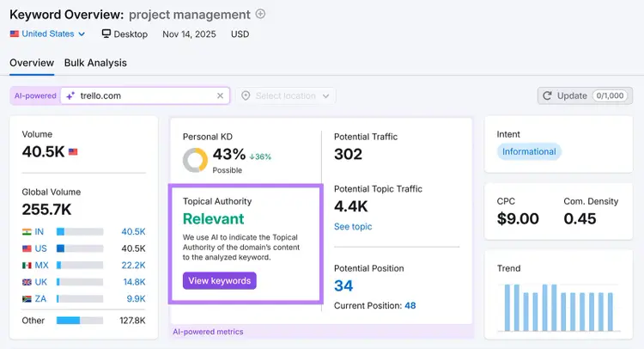The width and height of the screenshot is (644, 349).
Task: Click the View keywords button
Action: coord(220,281)
